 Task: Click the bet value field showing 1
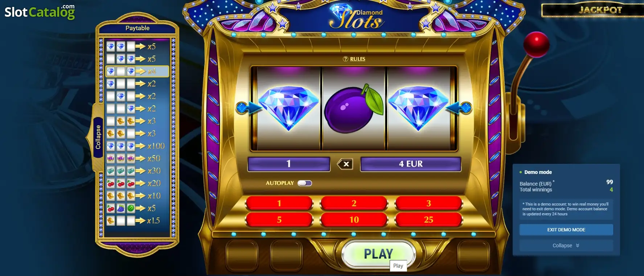click(x=289, y=164)
